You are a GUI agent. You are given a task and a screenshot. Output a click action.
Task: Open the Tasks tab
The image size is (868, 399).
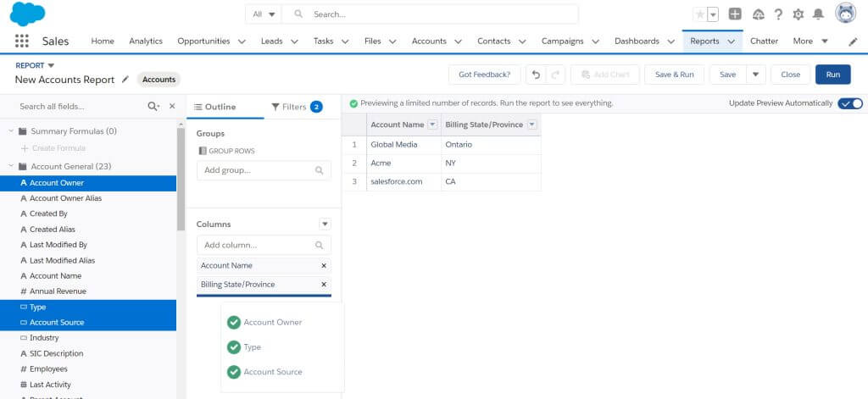(323, 41)
